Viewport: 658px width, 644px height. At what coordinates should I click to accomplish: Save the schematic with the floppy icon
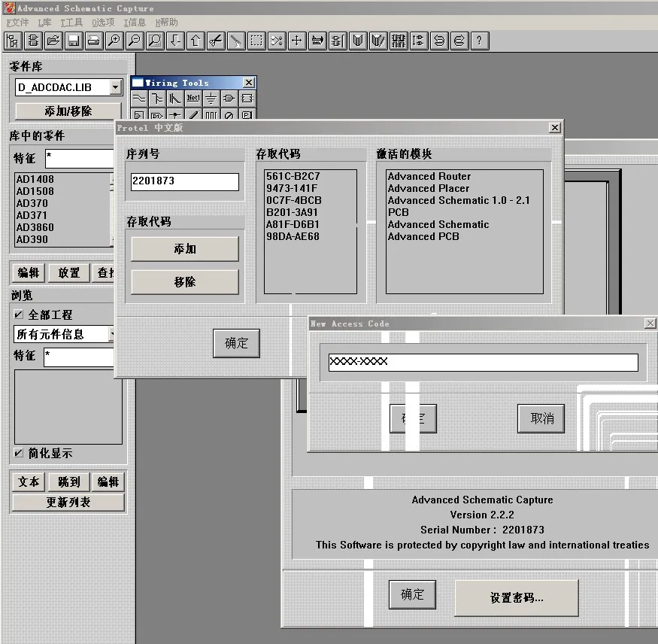[74, 41]
